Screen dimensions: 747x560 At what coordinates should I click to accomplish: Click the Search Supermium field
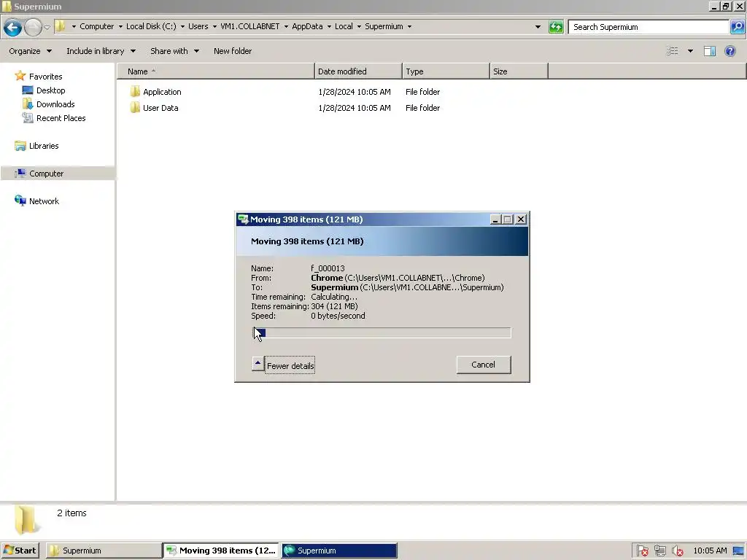click(x=649, y=27)
